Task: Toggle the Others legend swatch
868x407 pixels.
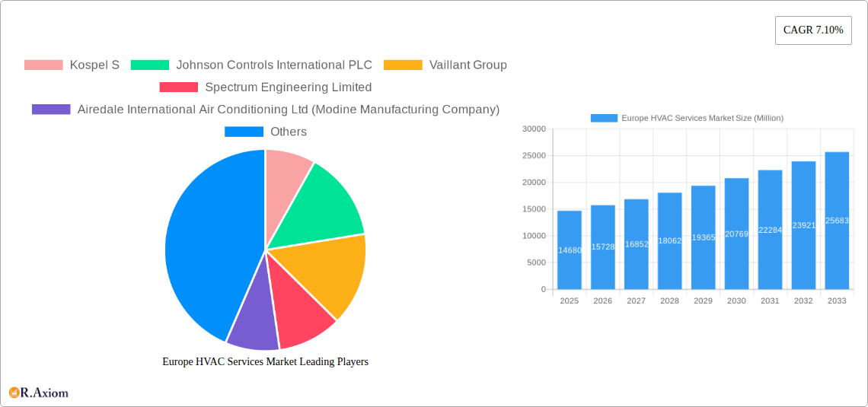Action: pyautogui.click(x=244, y=132)
